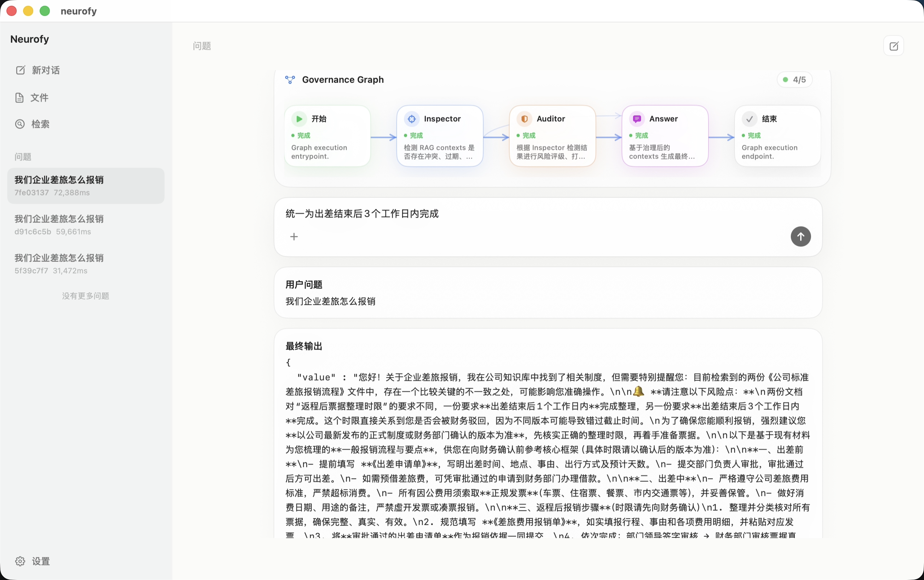Click the Inspector node title
The height and width of the screenshot is (580, 924).
point(442,119)
